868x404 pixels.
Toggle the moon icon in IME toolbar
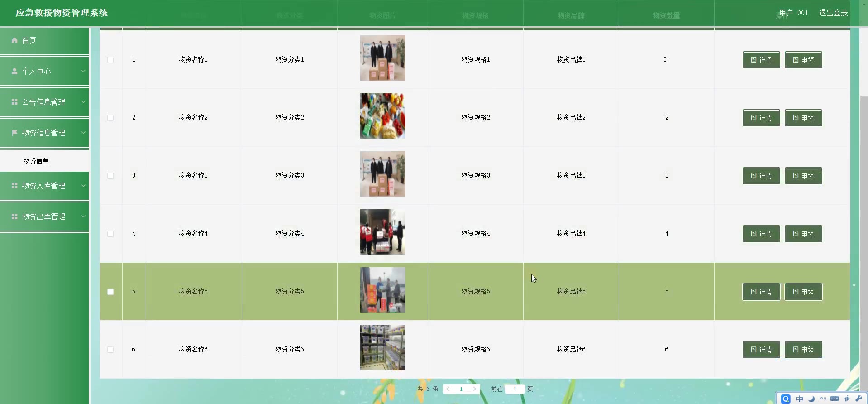pos(811,399)
